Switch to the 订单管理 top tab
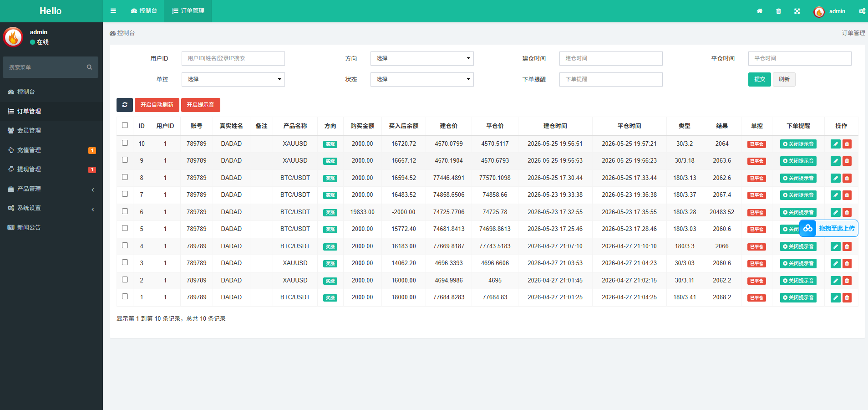The height and width of the screenshot is (410, 868). [x=188, y=11]
